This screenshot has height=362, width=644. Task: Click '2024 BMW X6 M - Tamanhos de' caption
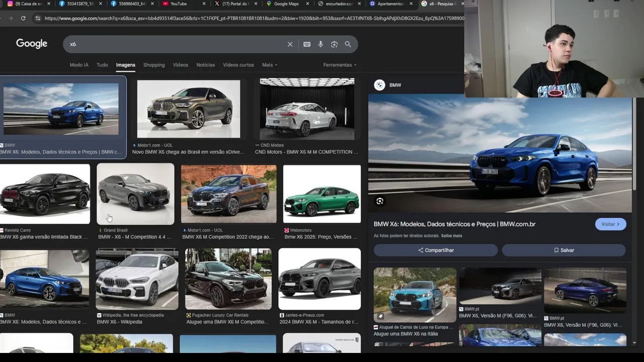tap(319, 322)
